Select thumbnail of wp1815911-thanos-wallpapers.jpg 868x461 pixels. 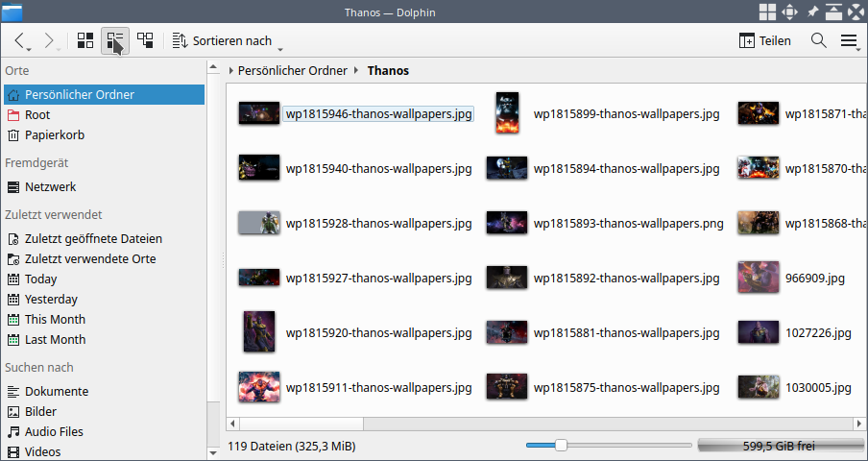coord(259,387)
